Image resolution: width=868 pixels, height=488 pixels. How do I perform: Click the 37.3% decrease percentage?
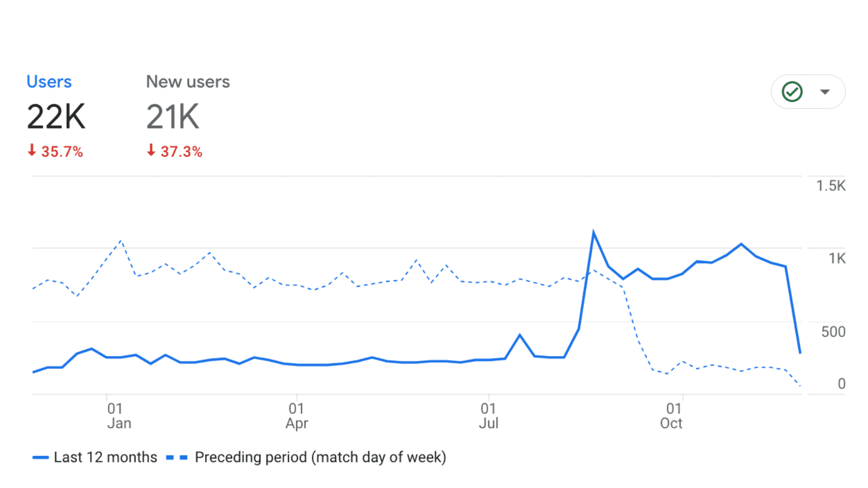click(181, 152)
